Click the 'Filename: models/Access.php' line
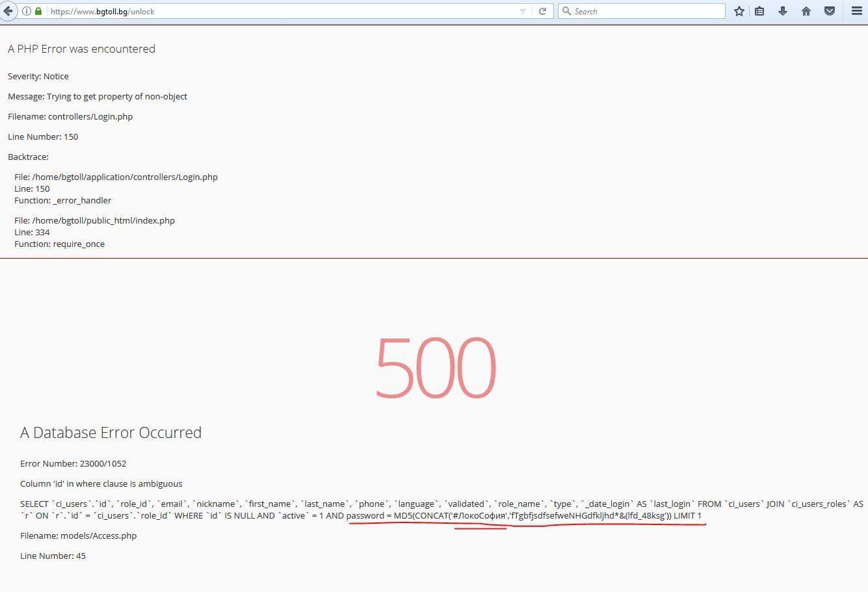The height and width of the screenshot is (592, 868). (x=78, y=536)
